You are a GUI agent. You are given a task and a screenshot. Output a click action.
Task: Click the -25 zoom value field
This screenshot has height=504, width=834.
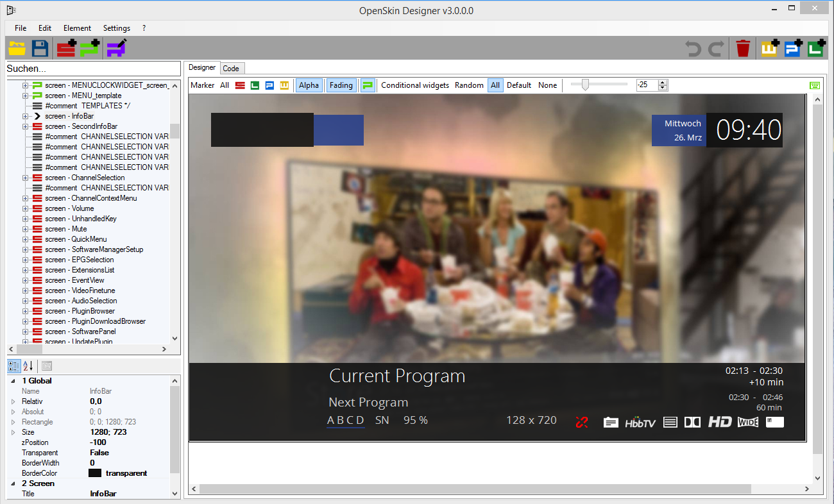[x=647, y=85]
